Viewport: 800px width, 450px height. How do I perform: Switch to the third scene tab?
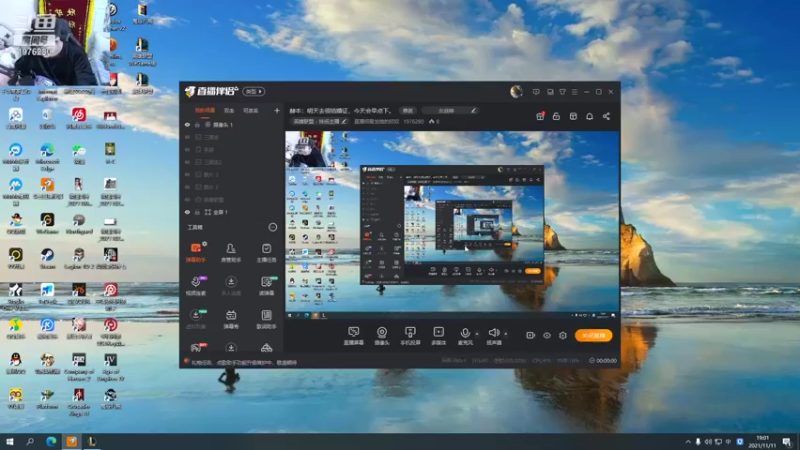click(x=251, y=110)
